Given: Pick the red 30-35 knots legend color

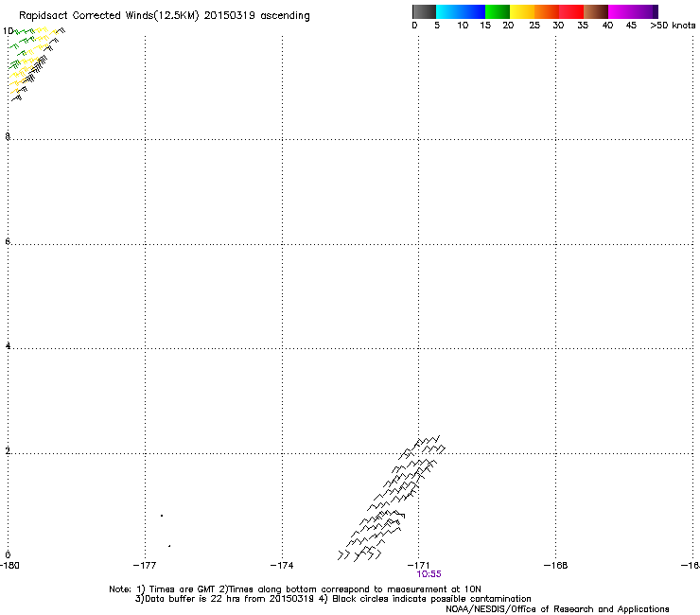Looking at the screenshot, I should [571, 11].
